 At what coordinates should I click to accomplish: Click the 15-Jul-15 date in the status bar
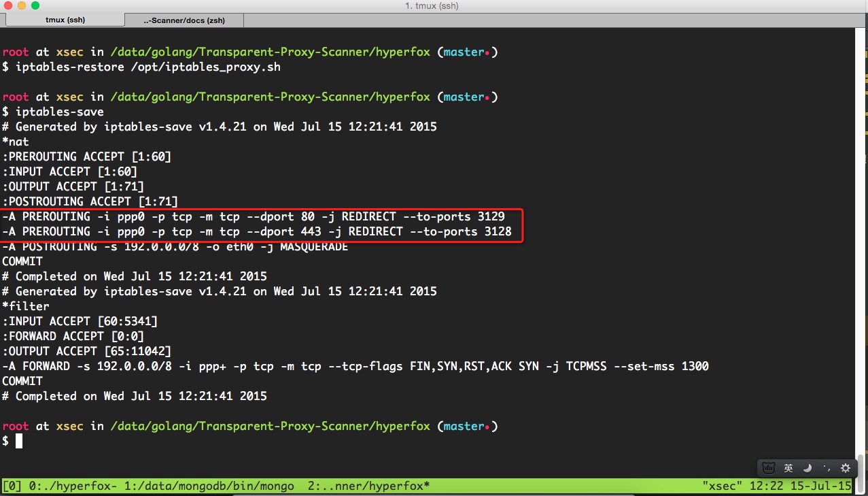point(821,486)
